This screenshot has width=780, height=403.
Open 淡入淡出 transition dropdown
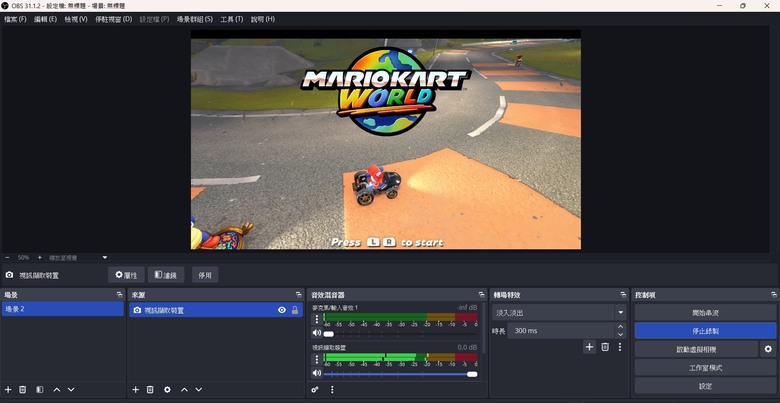click(x=559, y=312)
